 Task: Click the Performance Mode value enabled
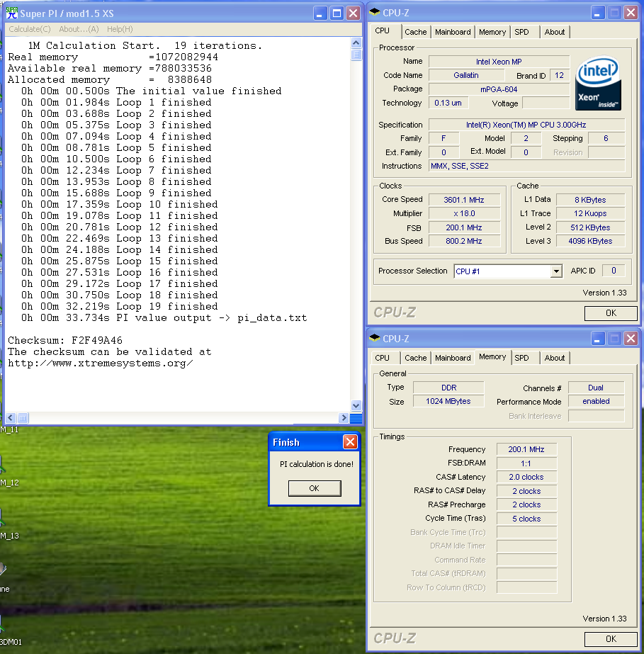[x=596, y=401]
